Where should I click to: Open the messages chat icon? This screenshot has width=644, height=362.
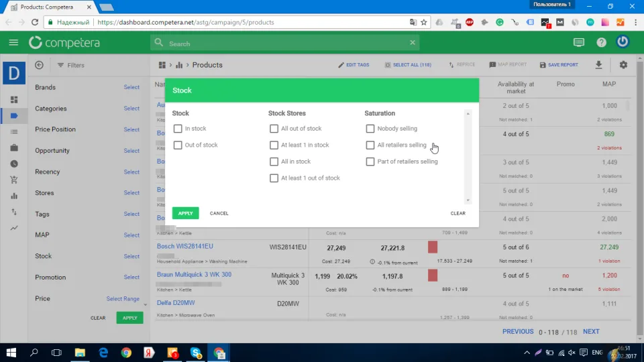(579, 42)
